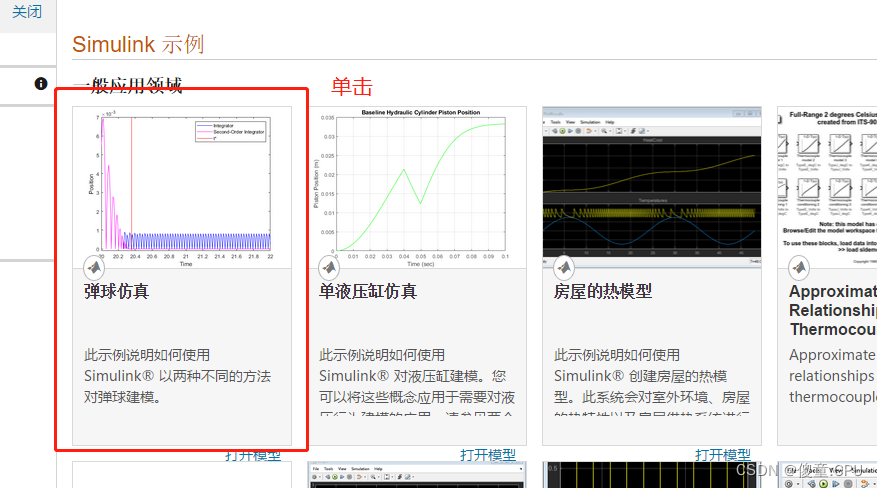Click the Simulink badge icon on 弹球仿真 card
This screenshot has height=488, width=877.
(x=94, y=268)
